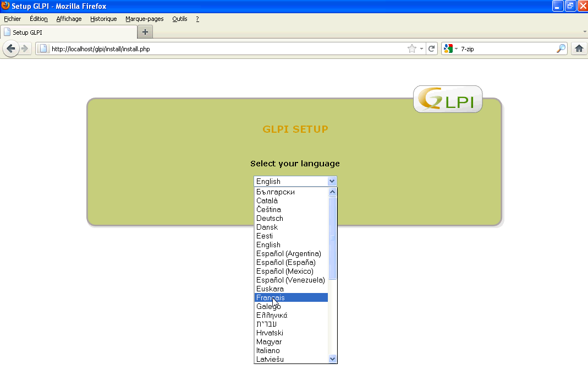
Task: Click the page icon in address bar
Action: tap(43, 49)
